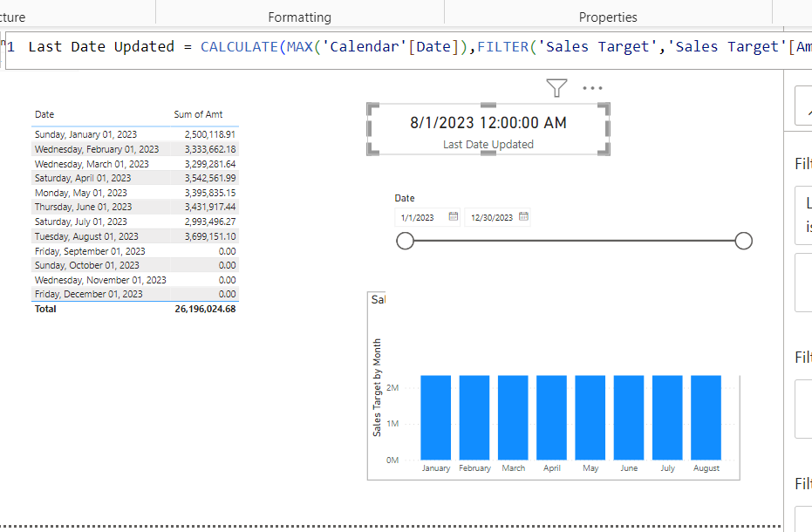Screen dimensions: 812x532
Task: Select the Friday, December 01, 2023 row
Action: tap(134, 294)
